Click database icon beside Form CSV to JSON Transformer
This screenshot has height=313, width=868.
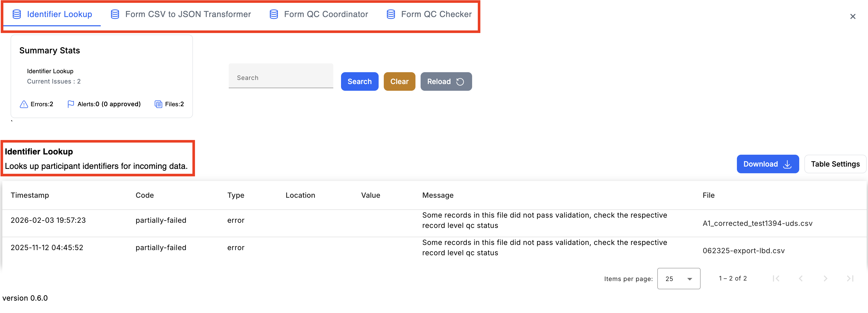click(115, 14)
